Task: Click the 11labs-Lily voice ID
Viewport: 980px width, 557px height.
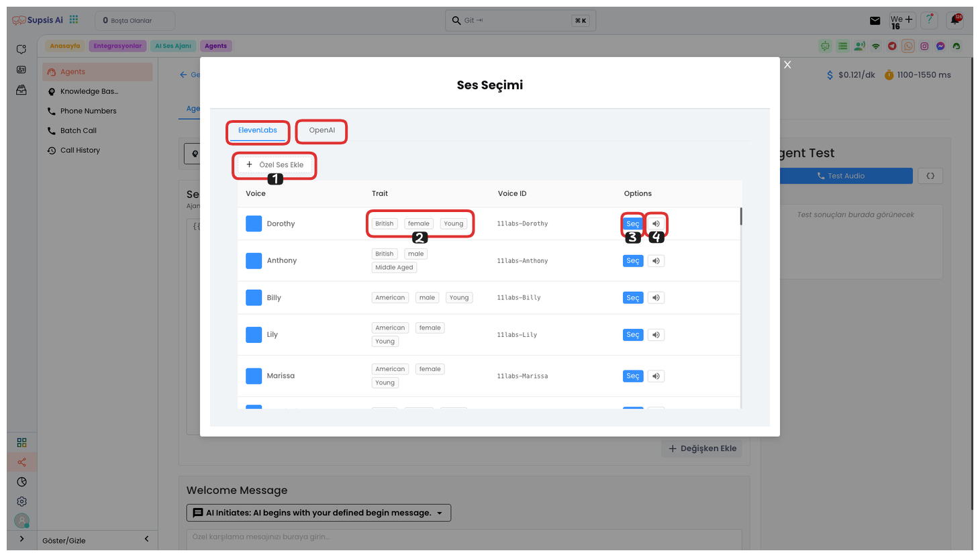Action: 517,335
